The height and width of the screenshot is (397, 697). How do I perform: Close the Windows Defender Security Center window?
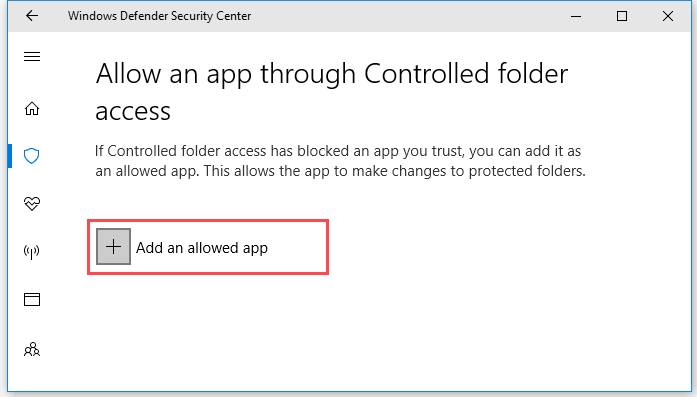tap(668, 16)
